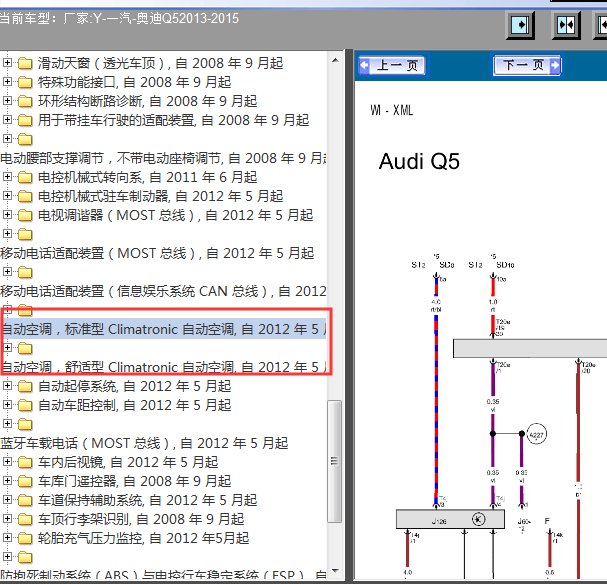The height and width of the screenshot is (584, 607).
Task: Select 特殊功能接口, 自 2008 年 9 月起
Action: point(134,82)
